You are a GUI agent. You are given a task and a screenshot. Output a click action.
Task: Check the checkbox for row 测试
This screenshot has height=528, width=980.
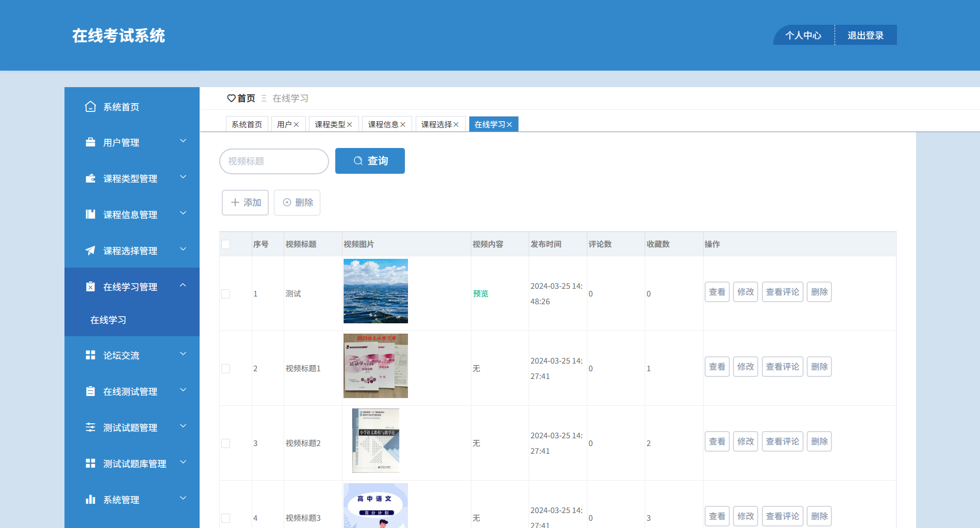click(x=226, y=294)
